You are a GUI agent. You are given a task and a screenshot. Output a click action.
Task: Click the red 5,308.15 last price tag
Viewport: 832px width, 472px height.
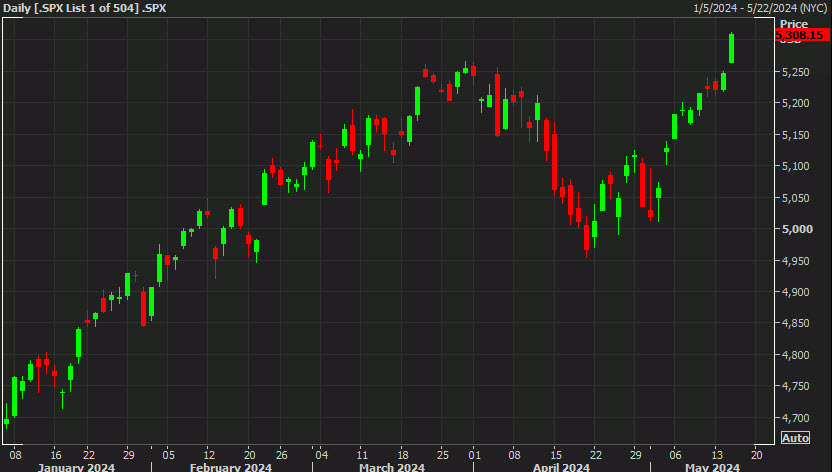click(x=802, y=35)
